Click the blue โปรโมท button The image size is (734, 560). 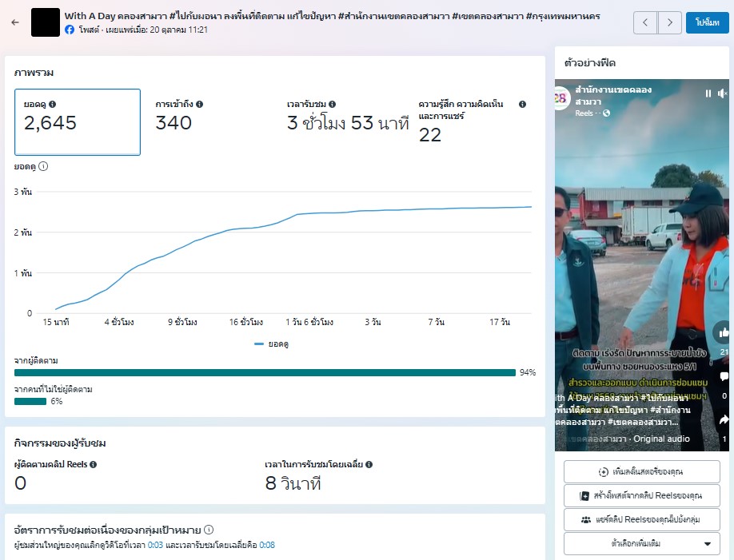(x=707, y=22)
